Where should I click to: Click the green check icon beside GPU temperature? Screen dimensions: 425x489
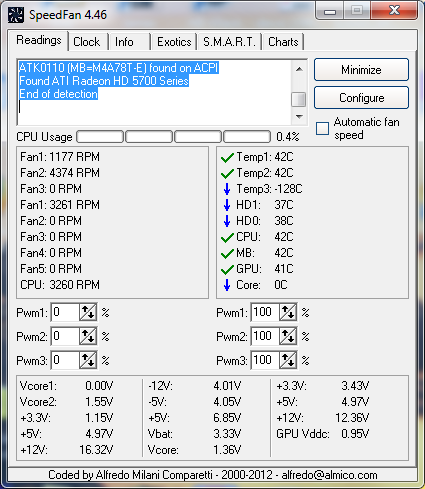(227, 269)
